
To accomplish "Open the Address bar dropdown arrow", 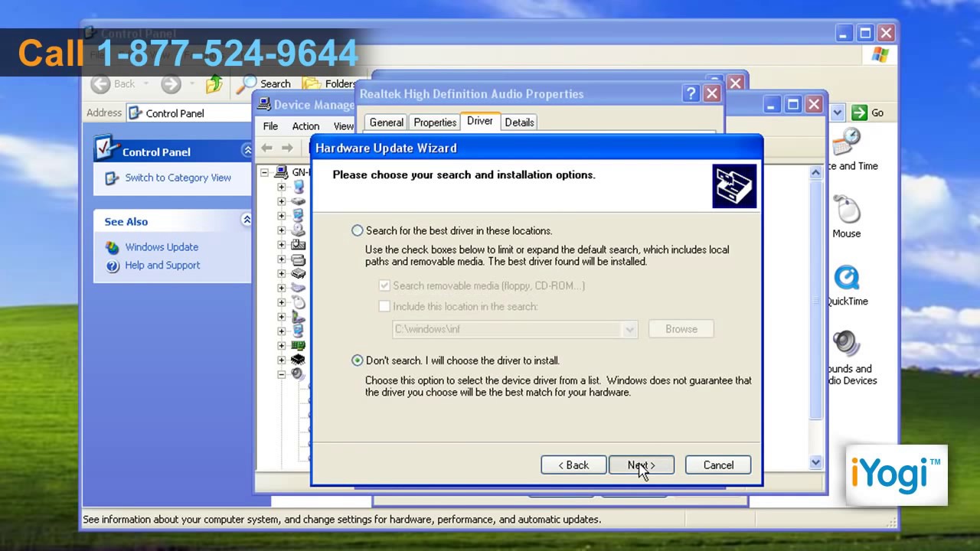I will click(x=838, y=112).
